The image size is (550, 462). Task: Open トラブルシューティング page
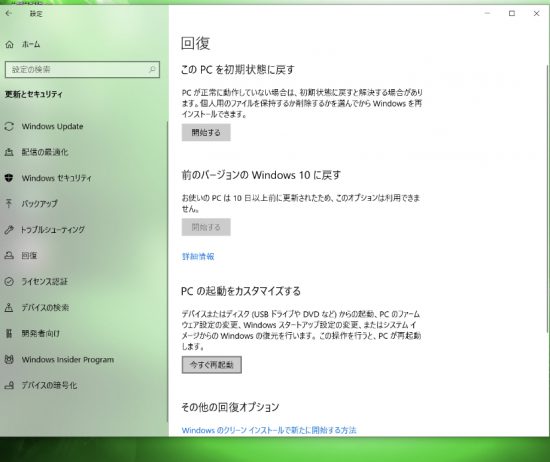[53, 230]
